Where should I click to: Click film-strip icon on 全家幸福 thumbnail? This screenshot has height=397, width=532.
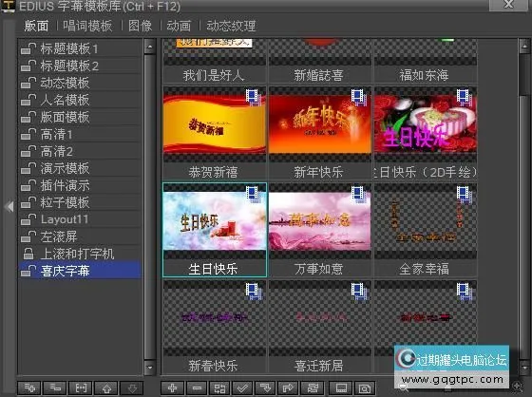(x=464, y=194)
